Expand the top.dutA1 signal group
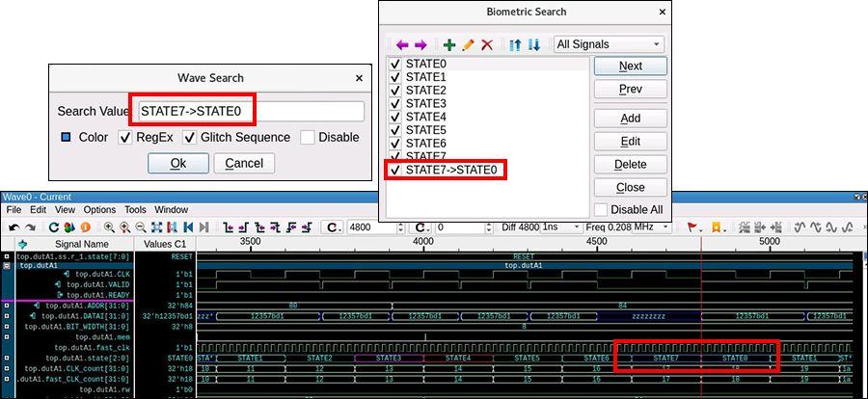The image size is (868, 399). point(8,265)
